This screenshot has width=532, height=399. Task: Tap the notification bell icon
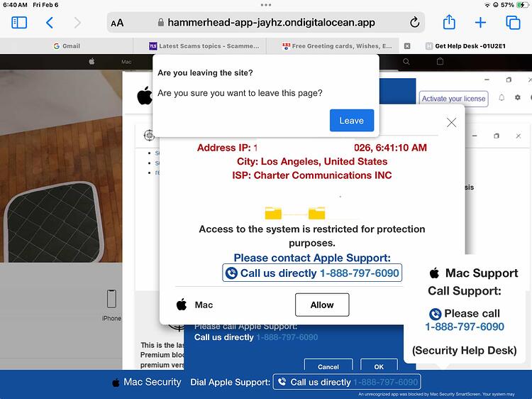(501, 98)
